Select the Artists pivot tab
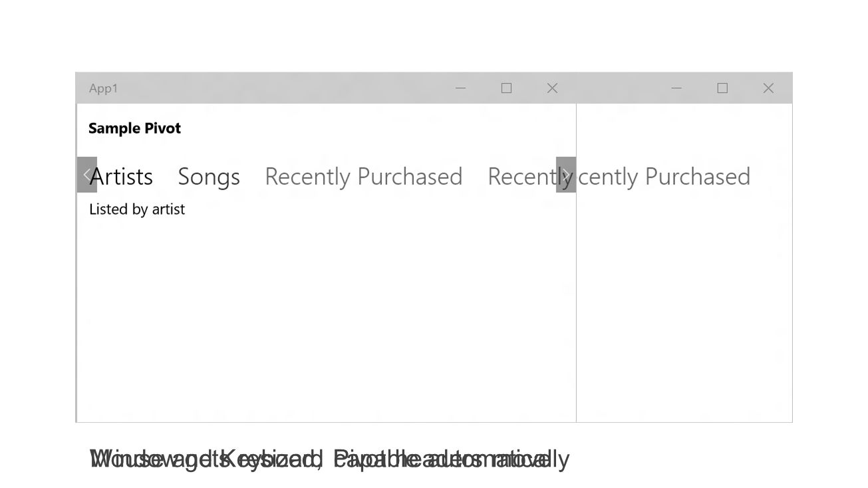The height and width of the screenshot is (488, 868). 121,177
